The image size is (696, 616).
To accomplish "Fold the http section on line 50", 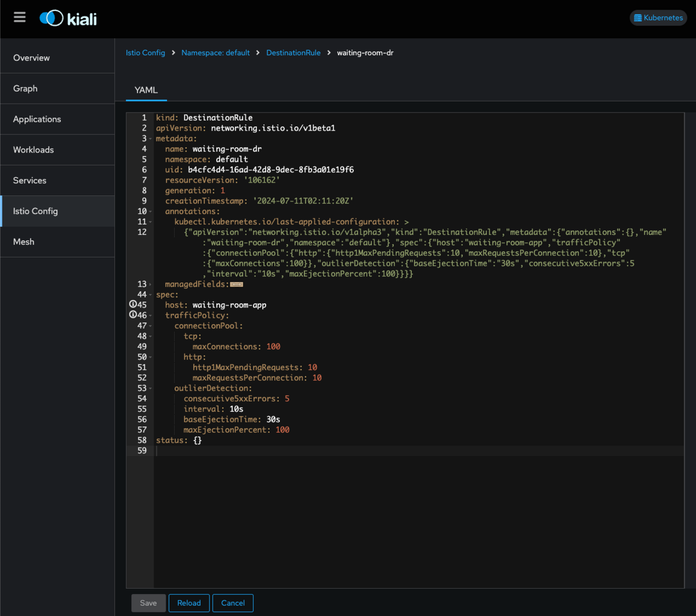I will point(151,357).
